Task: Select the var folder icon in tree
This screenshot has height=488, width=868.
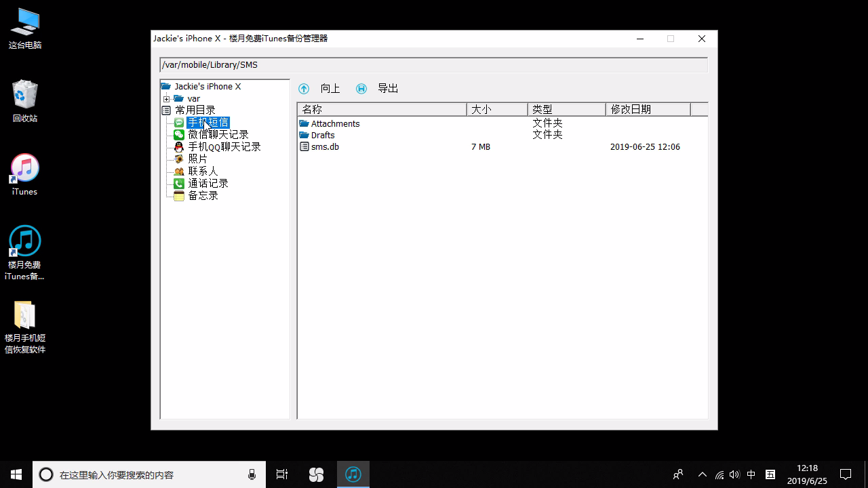Action: coord(179,99)
